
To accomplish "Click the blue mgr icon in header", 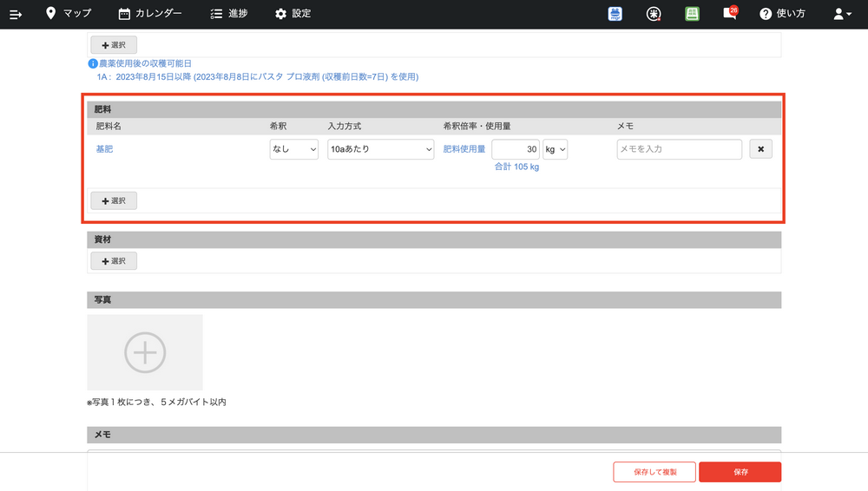I will click(615, 14).
